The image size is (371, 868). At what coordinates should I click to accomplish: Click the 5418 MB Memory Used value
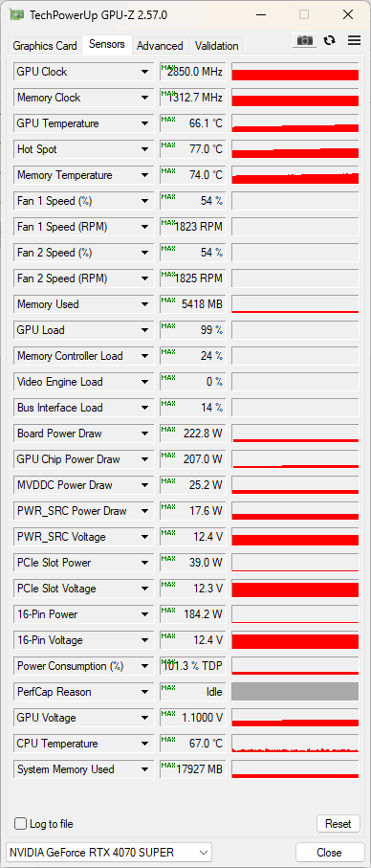tap(192, 304)
